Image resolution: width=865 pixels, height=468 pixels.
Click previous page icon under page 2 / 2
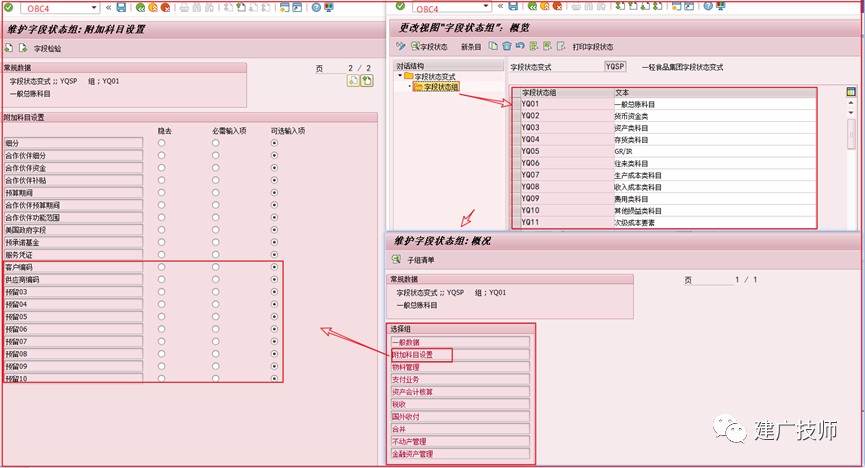coord(353,81)
